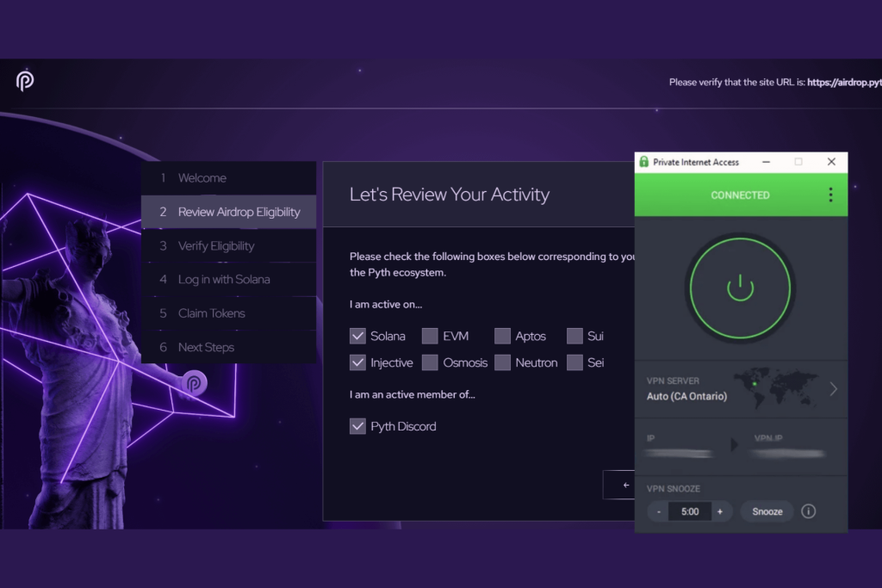This screenshot has width=882, height=588.
Task: Expand the VPN server list via the chevron
Action: (832, 388)
